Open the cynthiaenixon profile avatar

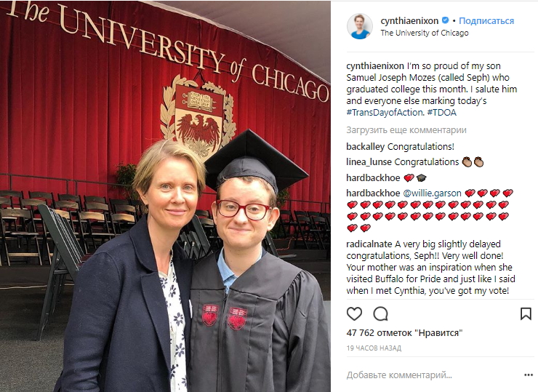[360, 26]
